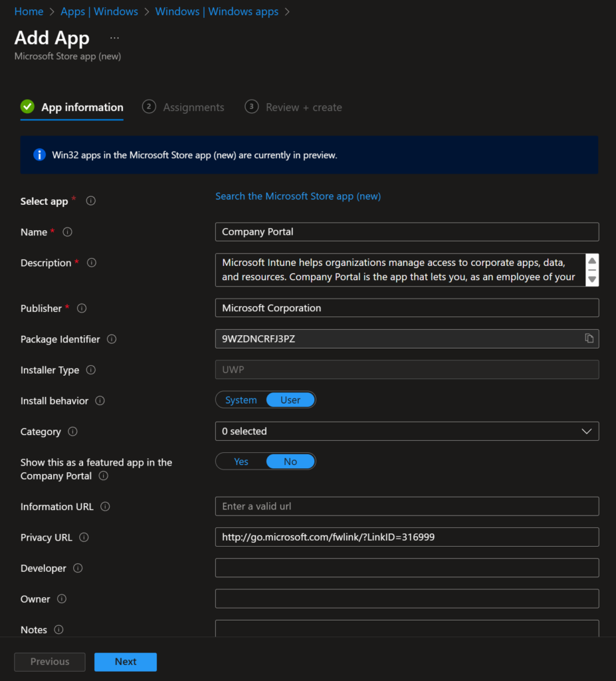Click the Package Identifier info icon
Viewport: 616px width, 681px height.
112,339
